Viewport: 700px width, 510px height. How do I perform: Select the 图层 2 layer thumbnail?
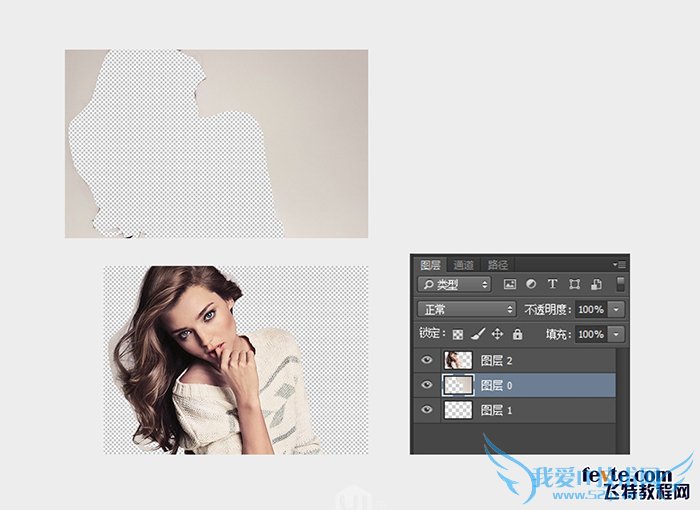coord(456,360)
